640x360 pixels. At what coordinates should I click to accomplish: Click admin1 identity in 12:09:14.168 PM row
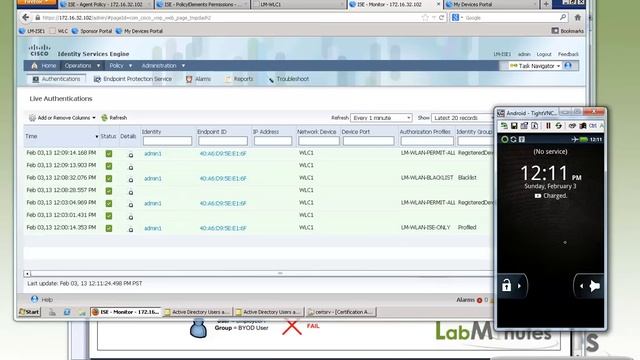point(153,154)
